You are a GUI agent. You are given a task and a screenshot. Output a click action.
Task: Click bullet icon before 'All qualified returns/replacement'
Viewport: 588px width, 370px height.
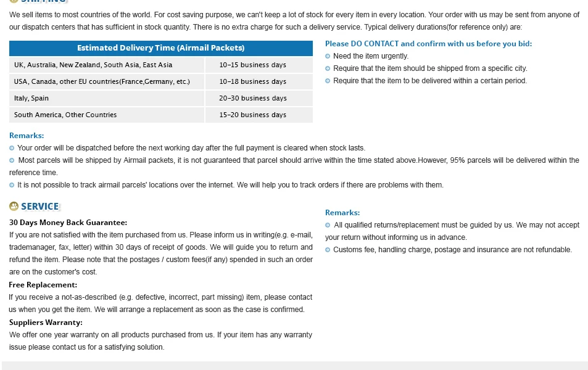[328, 225]
